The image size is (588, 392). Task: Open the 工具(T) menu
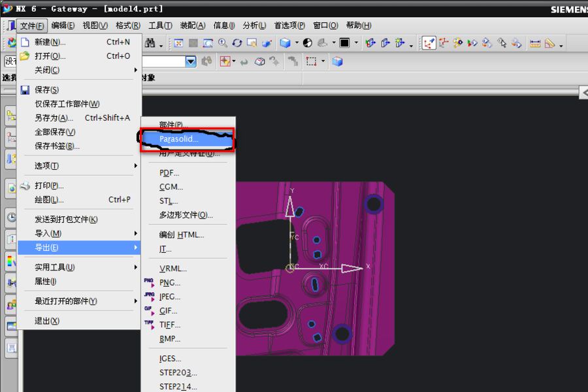[161, 25]
